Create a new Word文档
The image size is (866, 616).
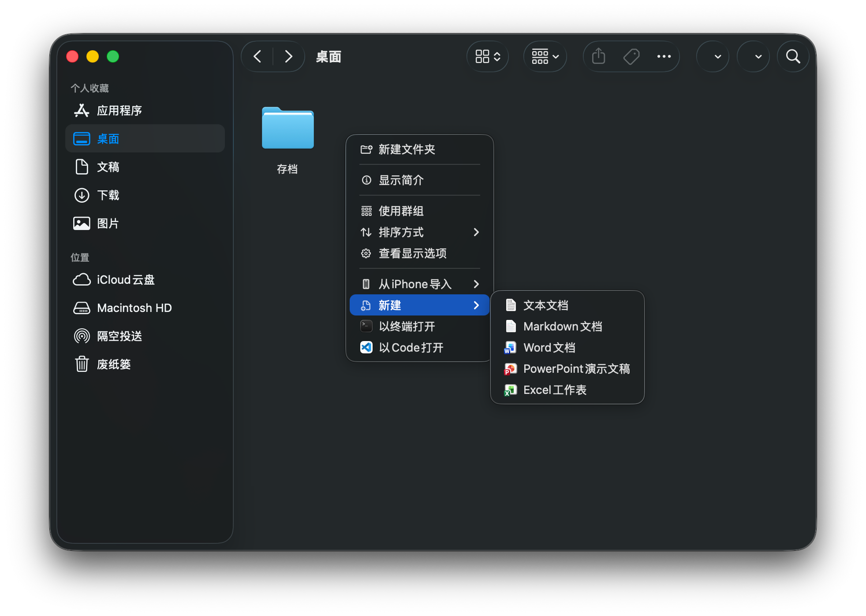(567, 348)
